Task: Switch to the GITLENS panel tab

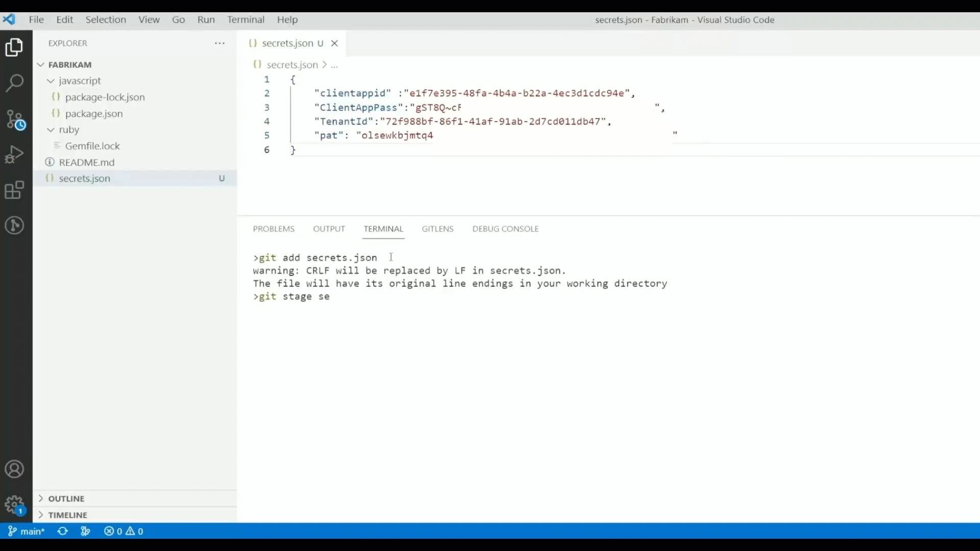Action: (437, 229)
